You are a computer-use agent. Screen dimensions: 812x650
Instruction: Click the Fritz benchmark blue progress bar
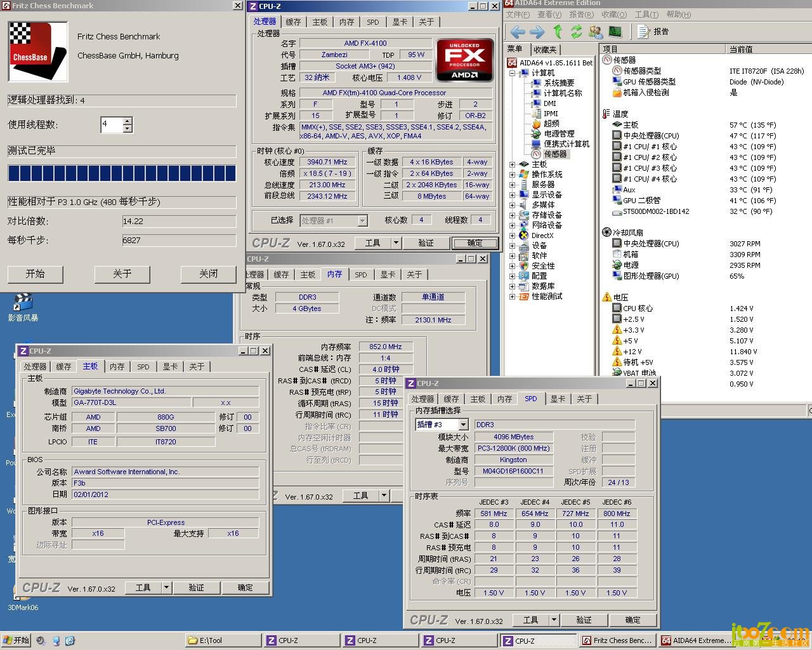point(122,173)
